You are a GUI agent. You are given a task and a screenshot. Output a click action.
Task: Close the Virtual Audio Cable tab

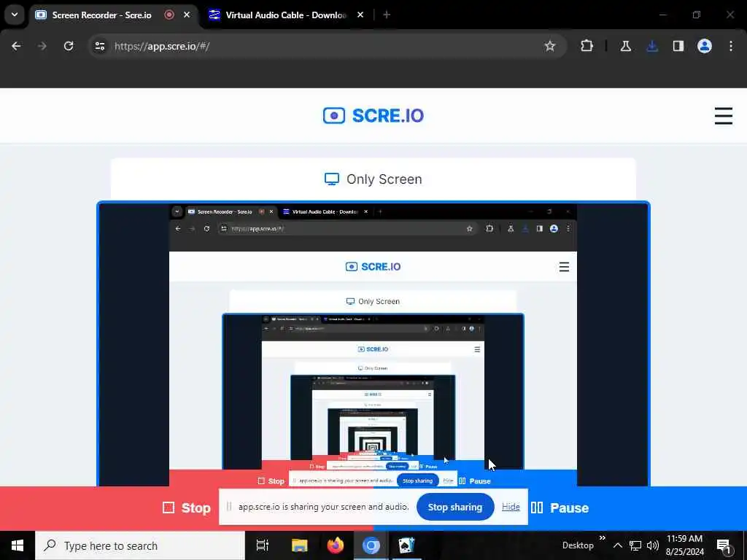click(360, 15)
